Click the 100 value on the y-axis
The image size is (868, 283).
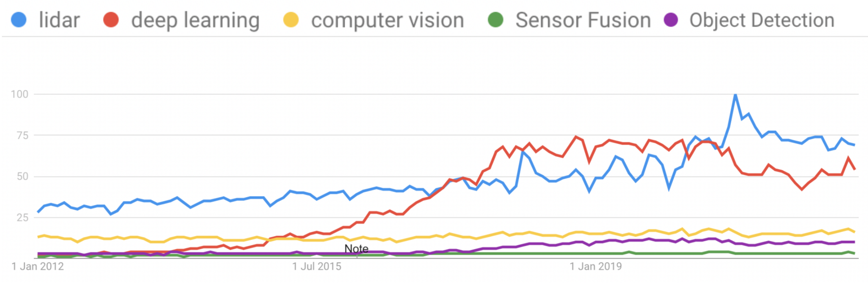20,94
